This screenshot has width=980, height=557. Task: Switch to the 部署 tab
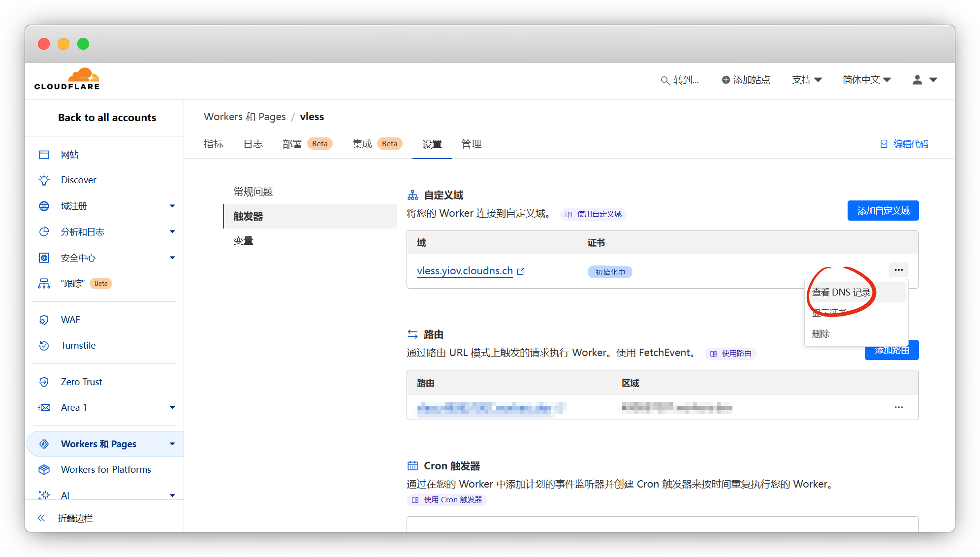point(292,144)
